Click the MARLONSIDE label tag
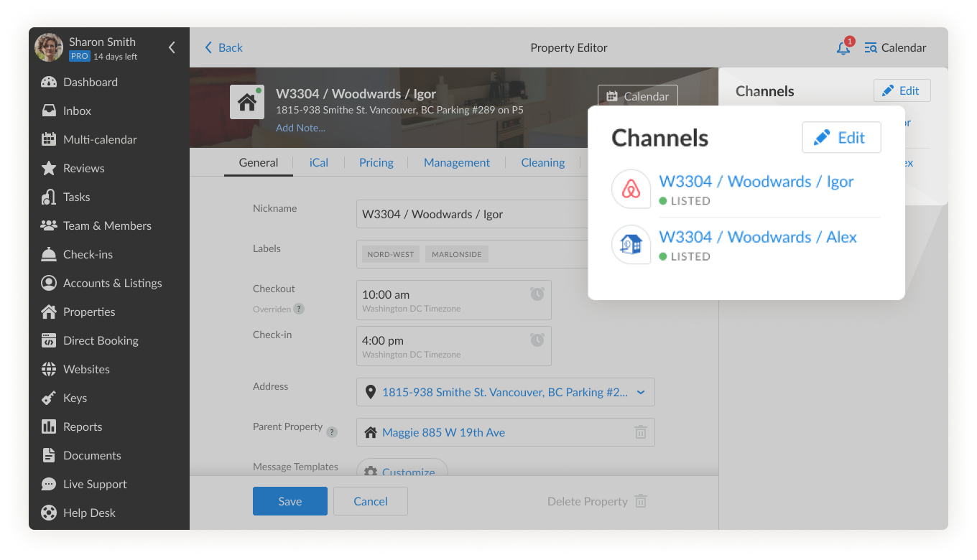 click(x=457, y=254)
